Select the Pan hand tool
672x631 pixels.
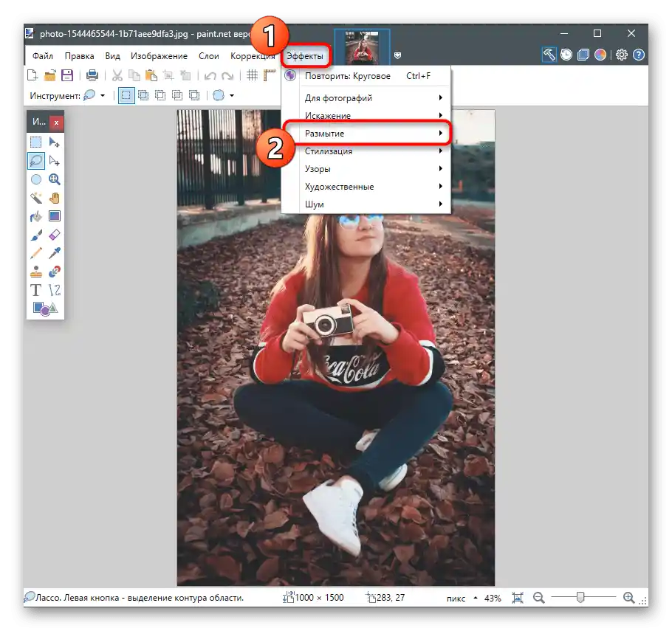(x=55, y=198)
